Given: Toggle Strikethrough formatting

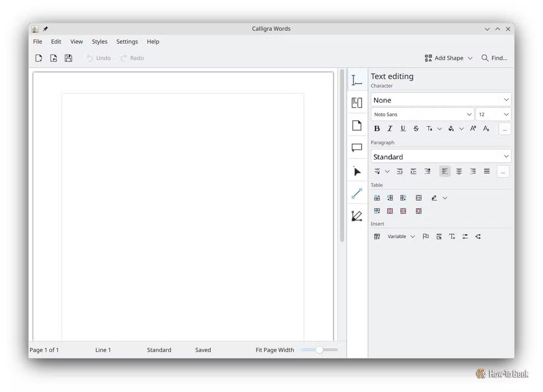Looking at the screenshot, I should [x=416, y=129].
